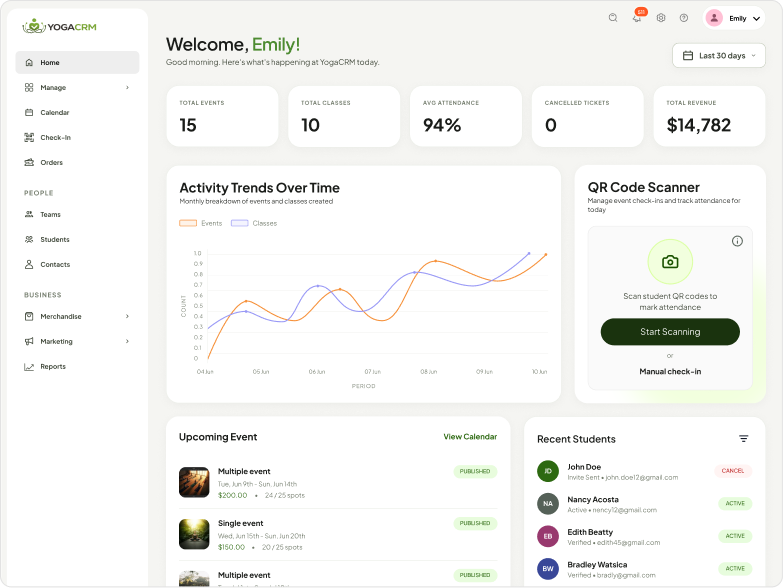Open Calendar from sidebar
This screenshot has height=588, width=783.
77,112
